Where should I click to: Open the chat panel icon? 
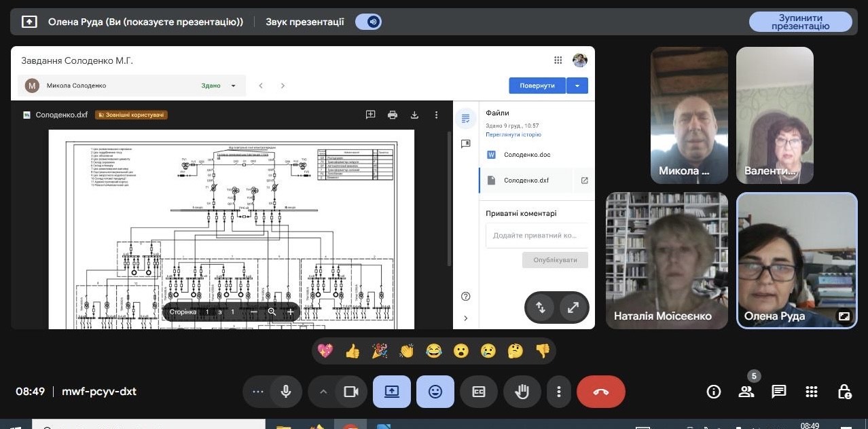(779, 392)
